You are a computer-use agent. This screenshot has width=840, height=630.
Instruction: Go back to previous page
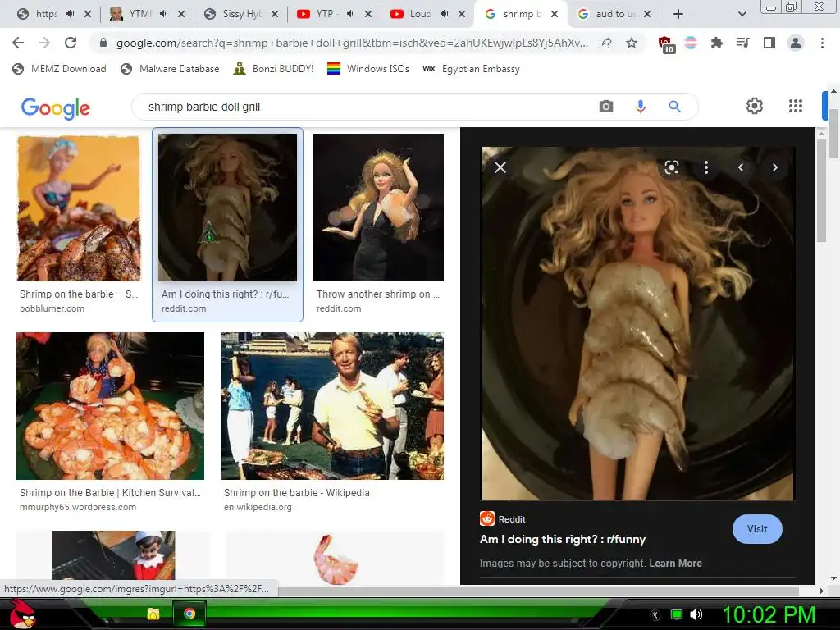(x=18, y=43)
